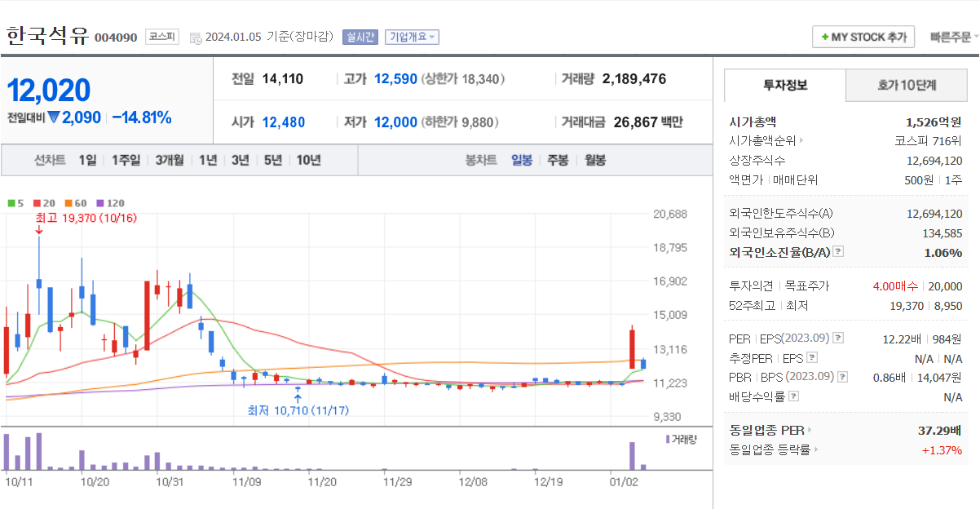Click the 거래량 value 2,189,476
Screen dimensions: 980x509
pos(634,79)
